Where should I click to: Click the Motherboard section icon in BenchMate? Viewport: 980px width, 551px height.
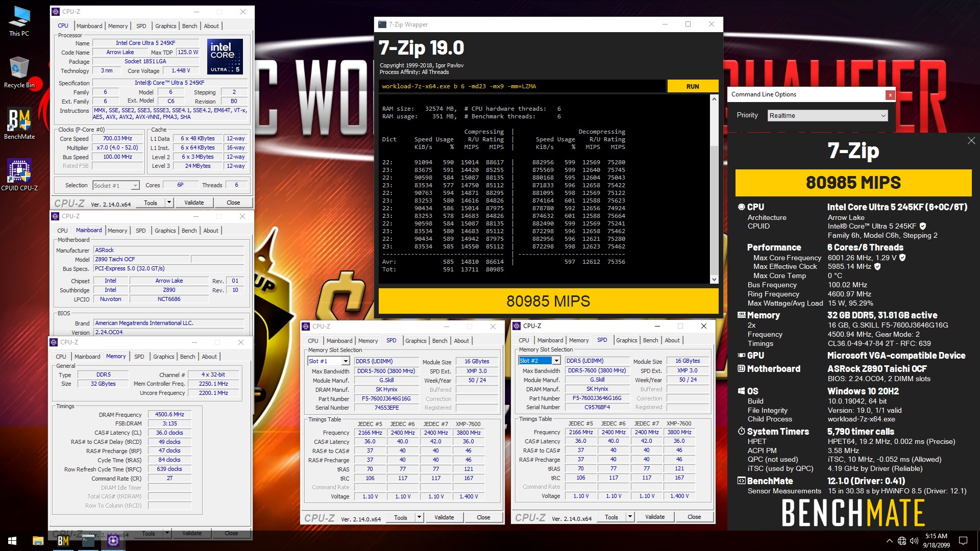pyautogui.click(x=741, y=369)
